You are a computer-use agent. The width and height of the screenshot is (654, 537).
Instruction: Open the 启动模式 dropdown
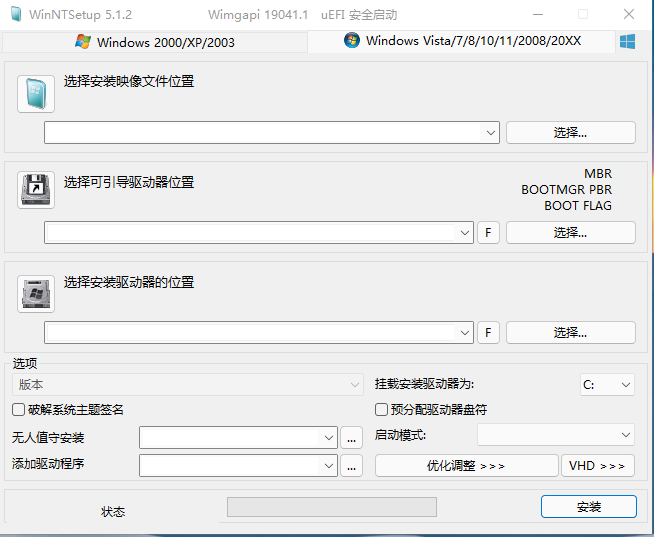click(x=556, y=435)
